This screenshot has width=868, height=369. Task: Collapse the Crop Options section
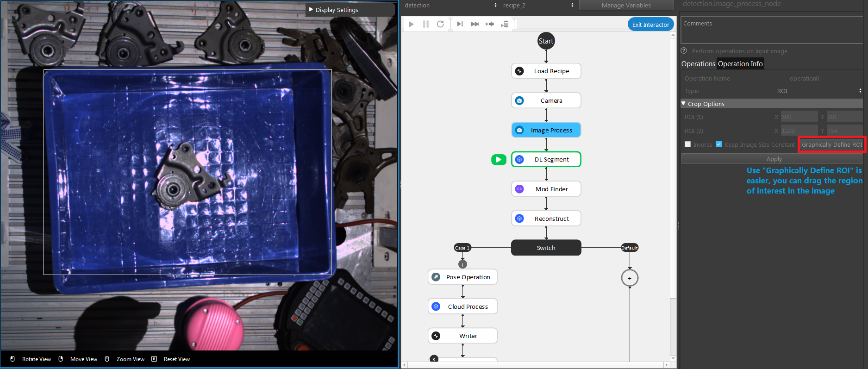tap(772, 104)
